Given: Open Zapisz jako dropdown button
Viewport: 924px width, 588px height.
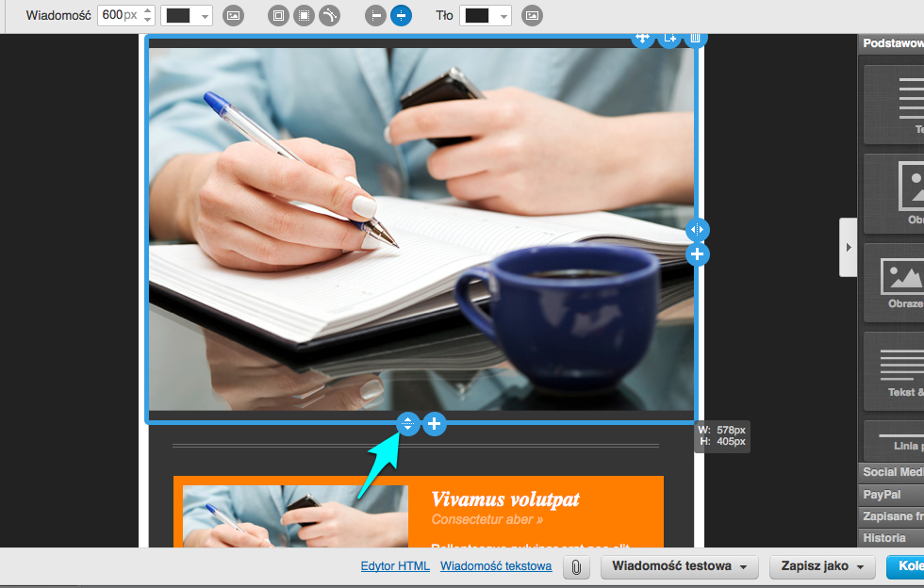Looking at the screenshot, I should pos(822,566).
